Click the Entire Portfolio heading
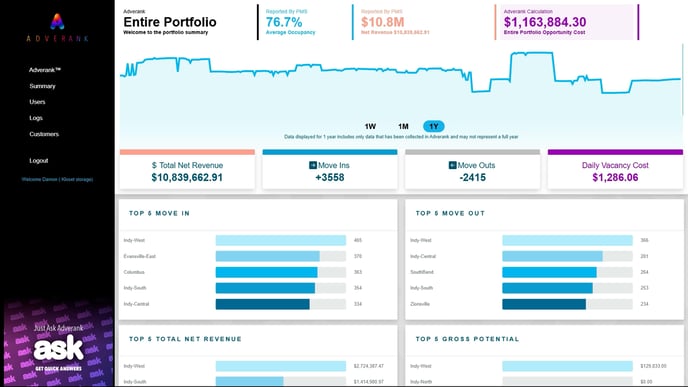Screen dimensions: 688x387 click(170, 22)
